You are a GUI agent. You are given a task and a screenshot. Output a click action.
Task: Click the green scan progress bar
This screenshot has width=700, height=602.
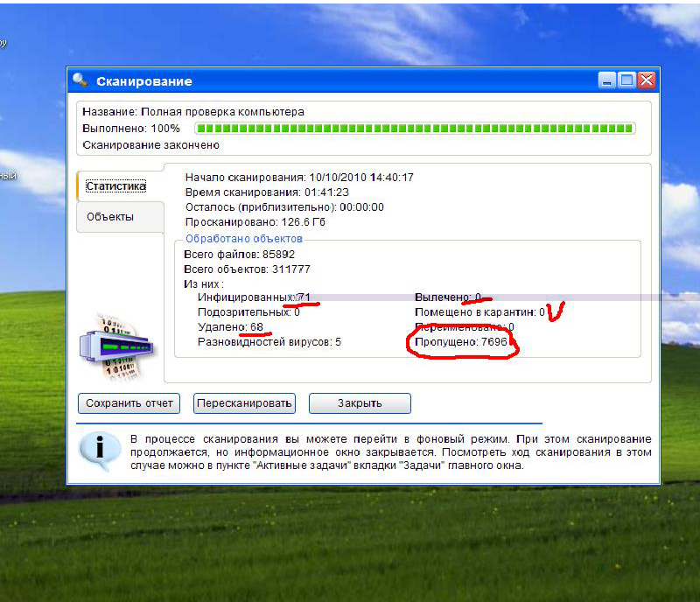[415, 129]
